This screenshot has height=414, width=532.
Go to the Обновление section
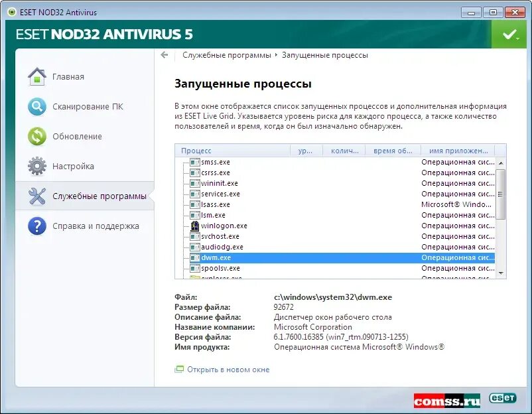77,137
